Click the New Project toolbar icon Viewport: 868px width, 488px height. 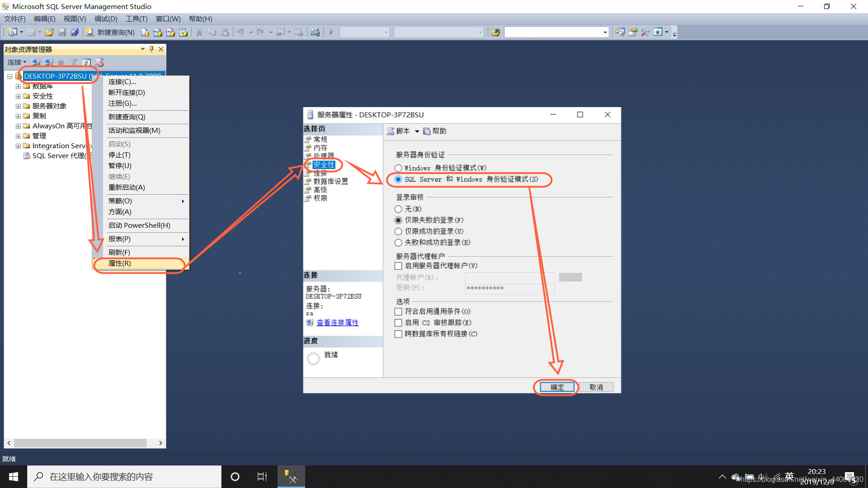click(12, 32)
